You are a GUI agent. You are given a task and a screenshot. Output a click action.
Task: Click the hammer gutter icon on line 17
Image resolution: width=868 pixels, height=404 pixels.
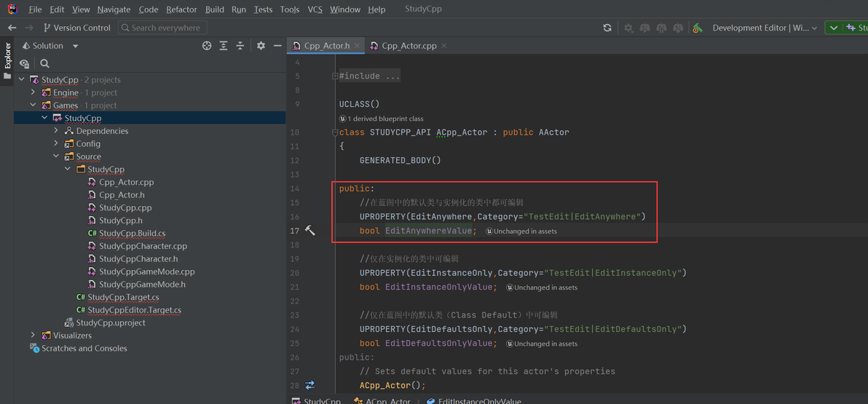(x=310, y=231)
